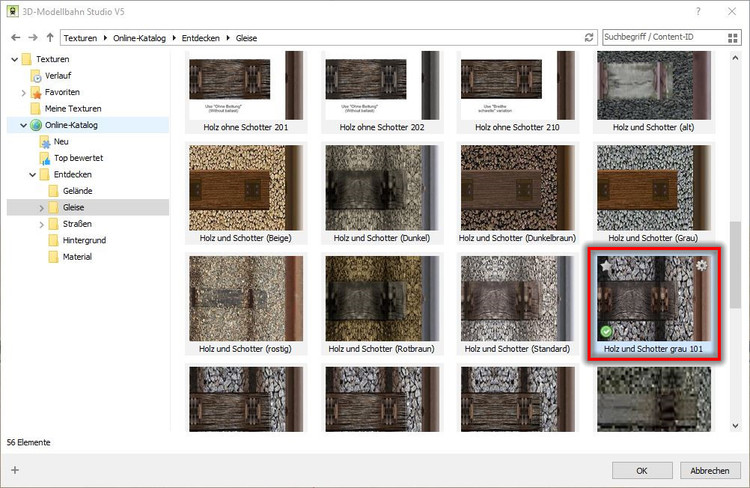750x488 pixels.
Task: Collapse the Online-Katalog node
Action: (x=23, y=125)
